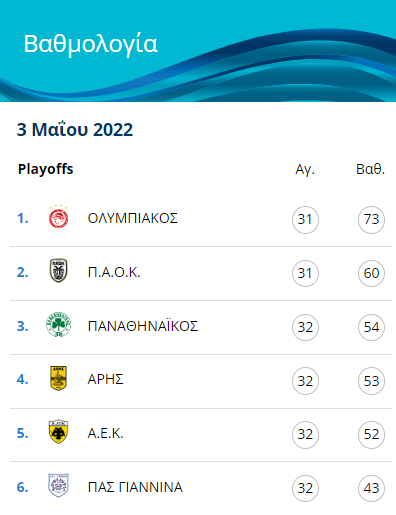The image size is (396, 515).
Task: Click the Olympiacos club crest
Action: click(59, 217)
